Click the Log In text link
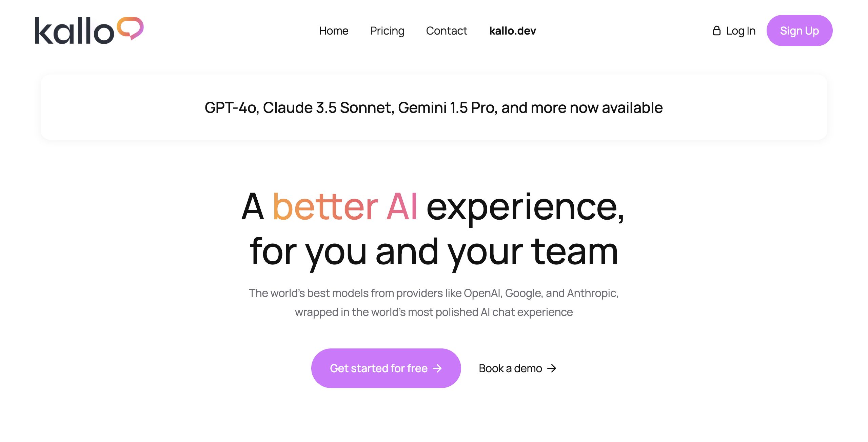 (741, 31)
